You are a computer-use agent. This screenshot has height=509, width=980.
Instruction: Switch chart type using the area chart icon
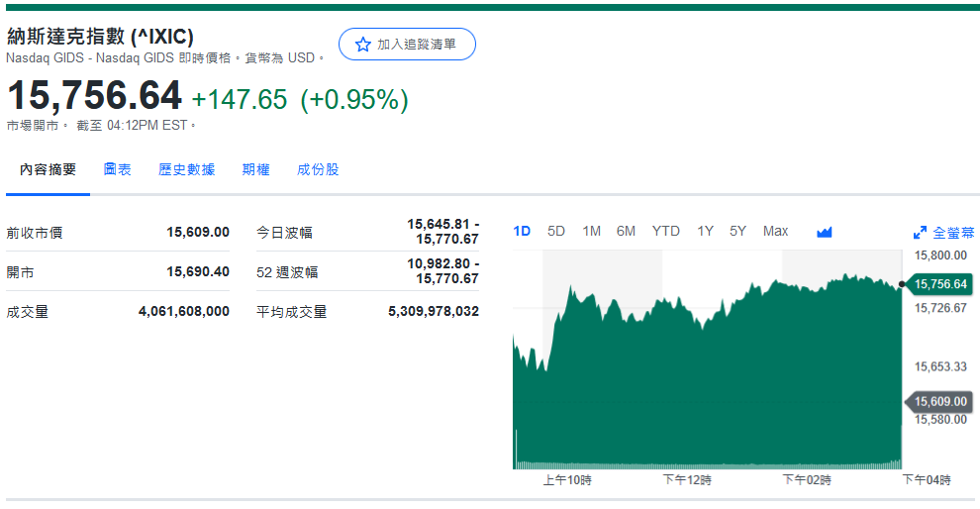825,232
